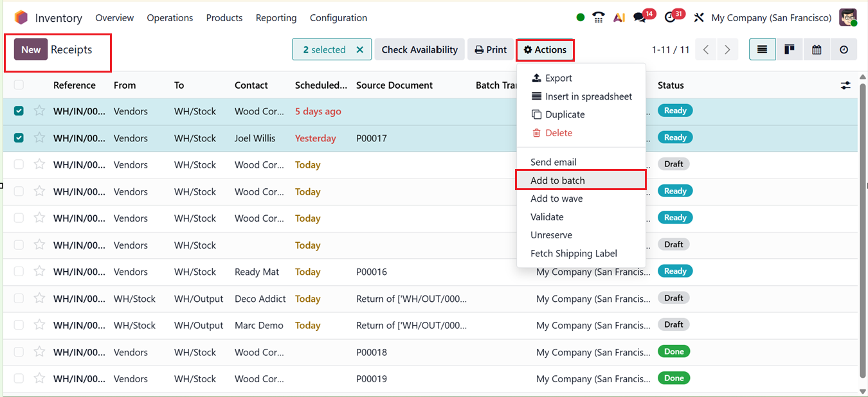Open the Print dropdown button

[491, 49]
